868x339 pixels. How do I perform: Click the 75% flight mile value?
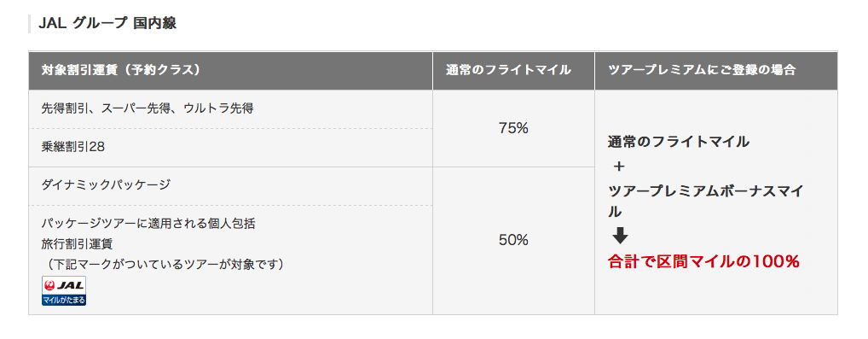(513, 128)
